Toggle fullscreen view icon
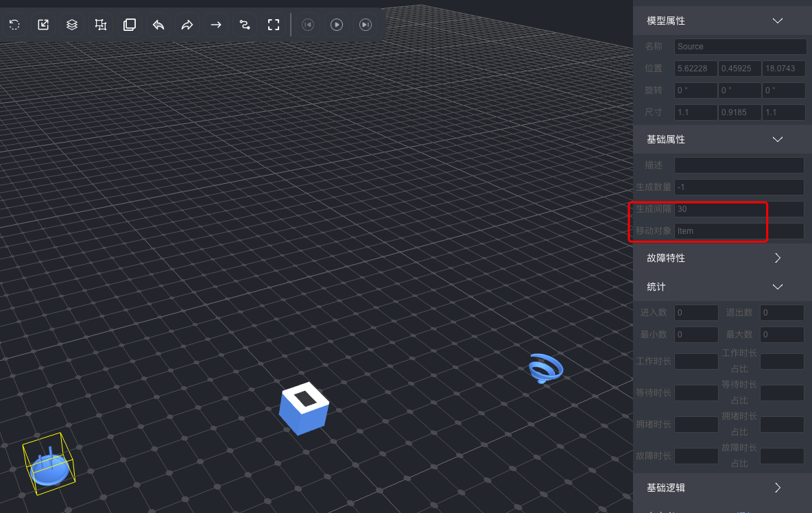Image resolution: width=812 pixels, height=513 pixels. click(x=274, y=25)
